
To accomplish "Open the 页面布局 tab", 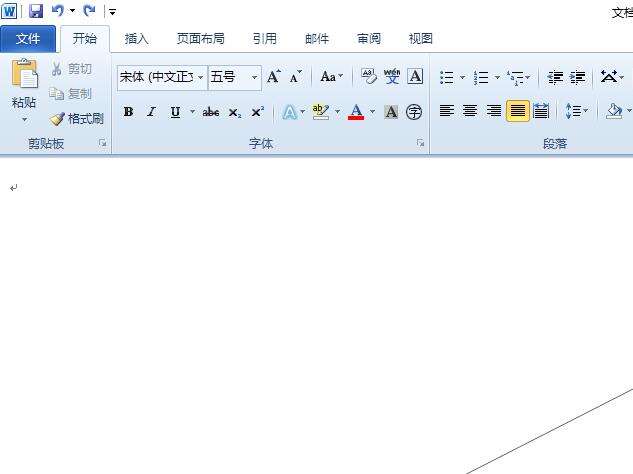I will tap(201, 39).
